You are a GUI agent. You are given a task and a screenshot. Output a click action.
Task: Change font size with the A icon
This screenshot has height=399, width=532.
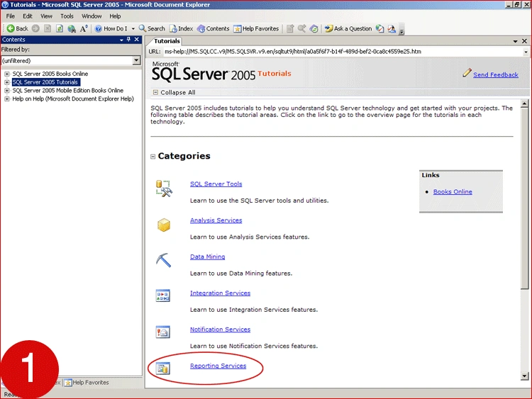click(84, 29)
